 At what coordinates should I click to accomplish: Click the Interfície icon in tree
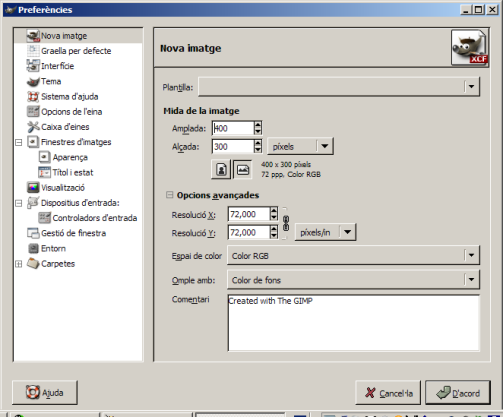(33, 66)
